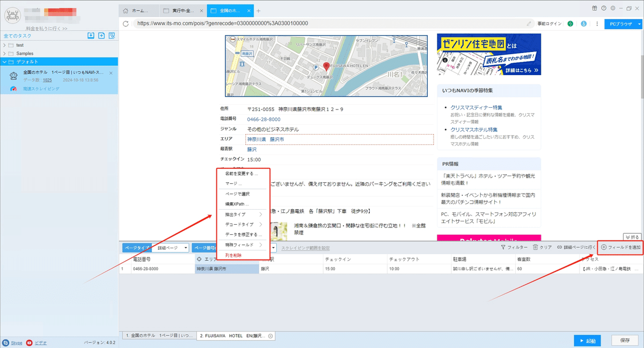Click the green round icon next to 事前ログイン
Image resolution: width=644 pixels, height=348 pixels.
click(570, 24)
